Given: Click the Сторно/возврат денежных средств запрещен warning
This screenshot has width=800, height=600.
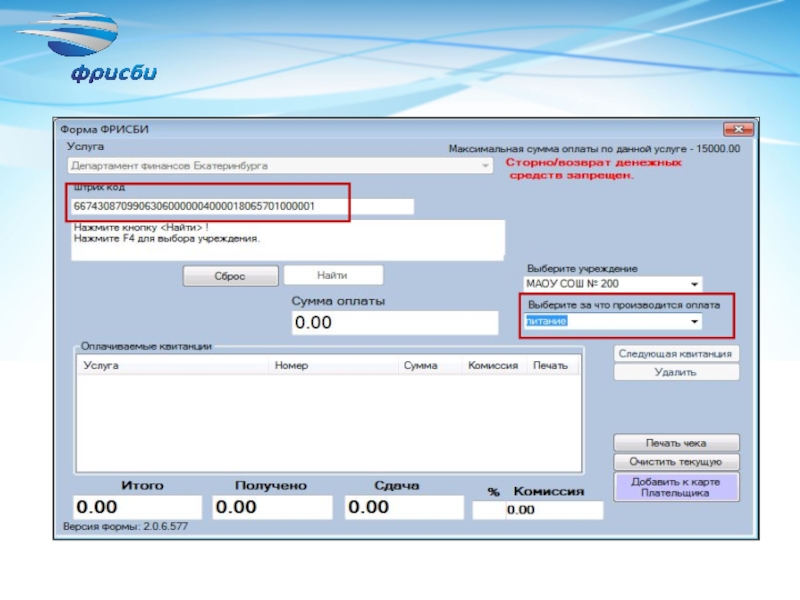Looking at the screenshot, I should point(593,169).
